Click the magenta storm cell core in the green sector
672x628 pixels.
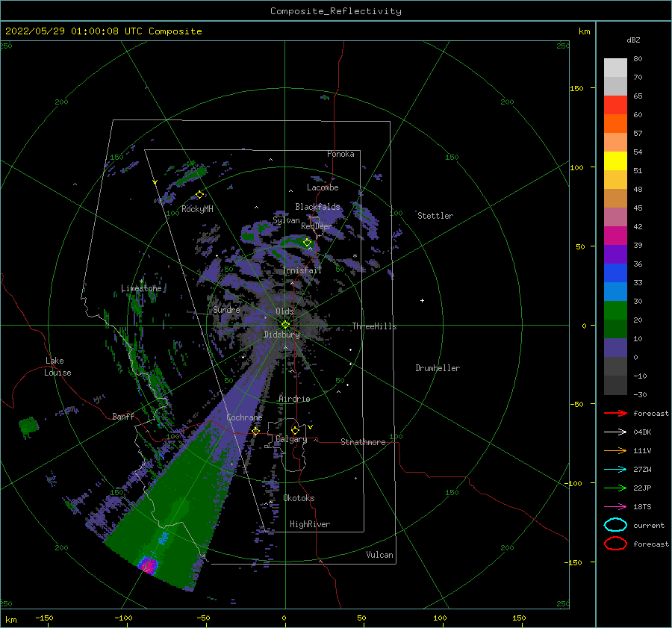(x=149, y=565)
